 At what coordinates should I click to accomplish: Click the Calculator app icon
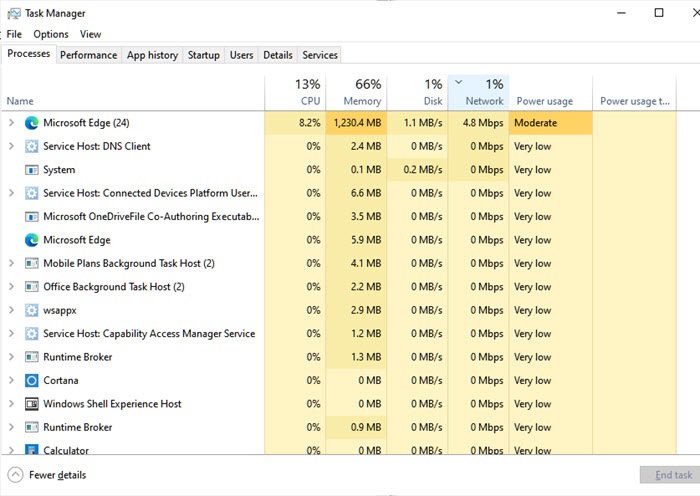click(x=31, y=450)
